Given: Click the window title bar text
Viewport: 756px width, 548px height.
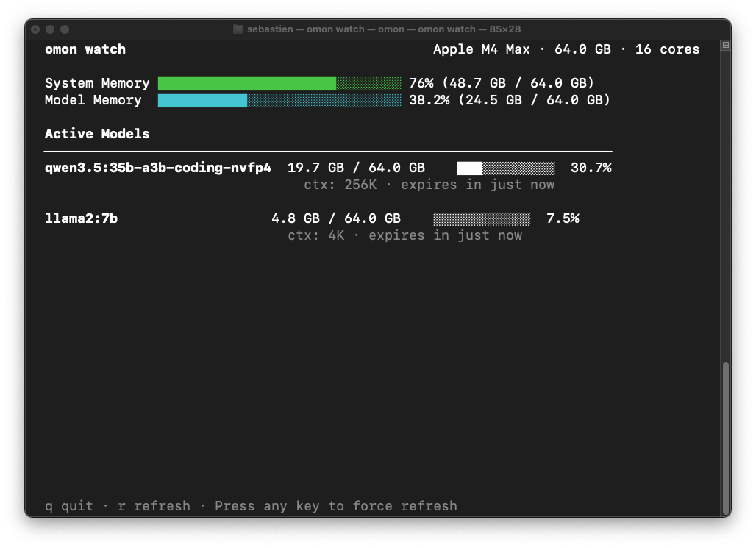Looking at the screenshot, I should pyautogui.click(x=384, y=29).
